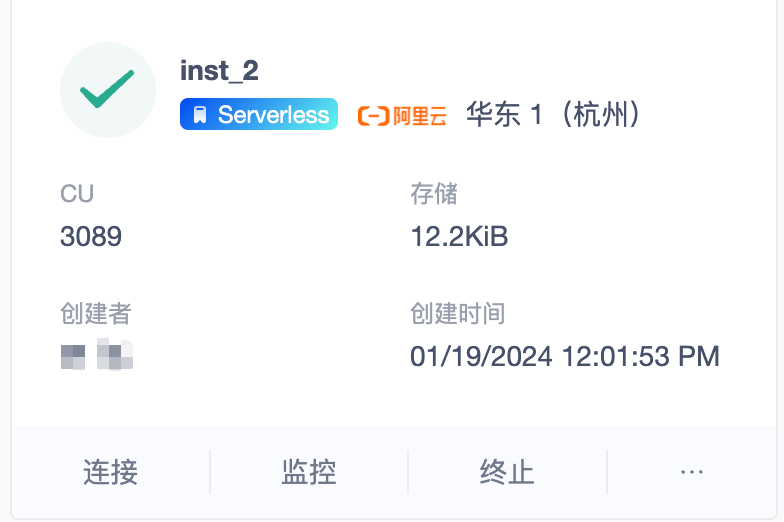This screenshot has width=784, height=522.
Task: Select the 12.2KiB storage value
Action: [459, 236]
